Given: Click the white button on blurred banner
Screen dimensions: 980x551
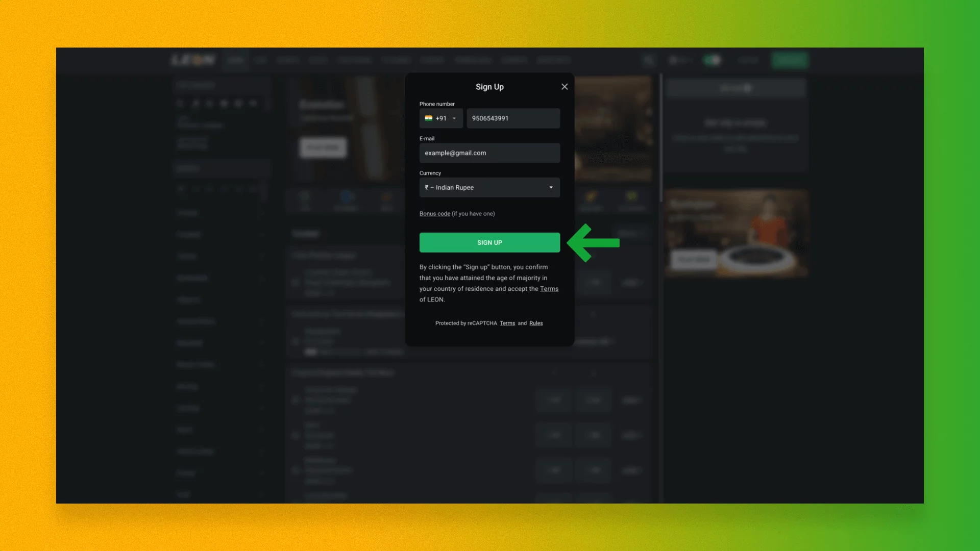Looking at the screenshot, I should (x=323, y=148).
